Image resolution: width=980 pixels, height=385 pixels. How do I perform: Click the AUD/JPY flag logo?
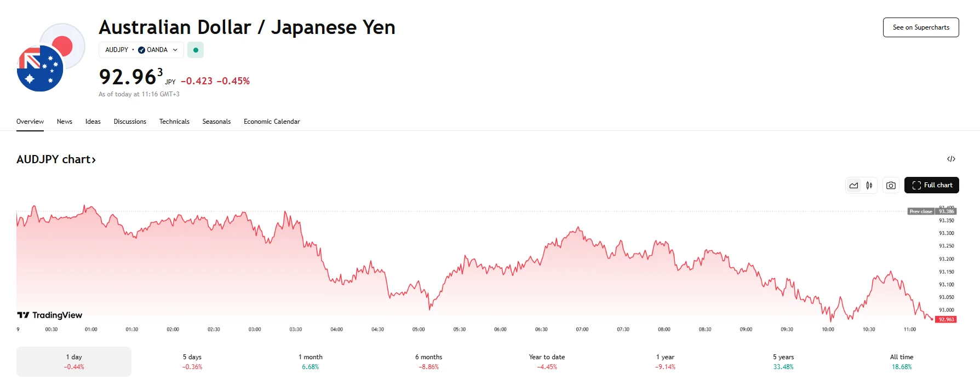pos(50,58)
